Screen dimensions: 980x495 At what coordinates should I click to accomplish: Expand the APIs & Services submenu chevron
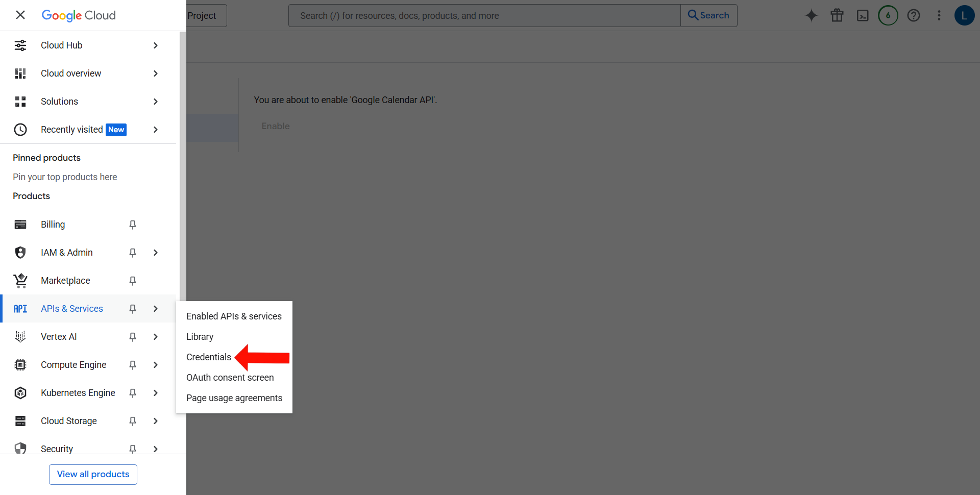coord(156,309)
